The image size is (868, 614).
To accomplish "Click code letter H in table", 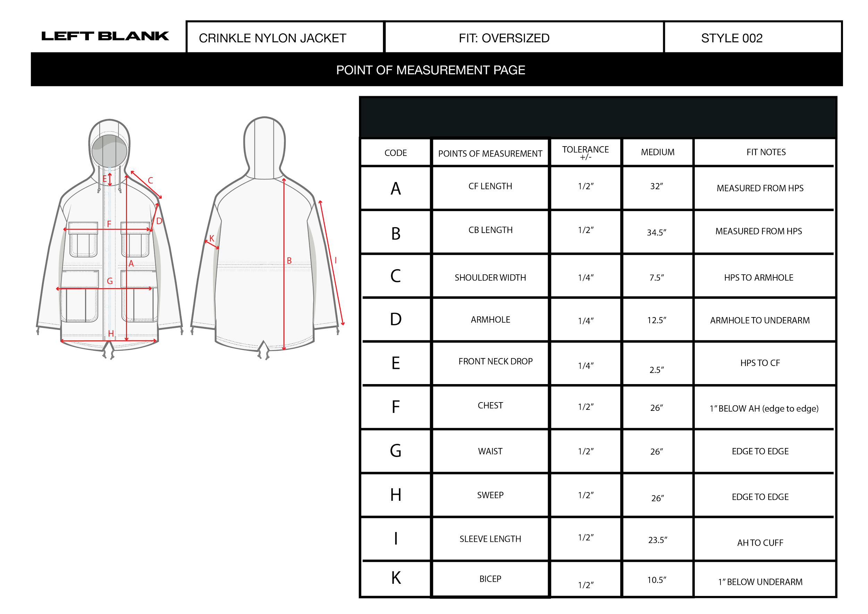I will (x=395, y=495).
